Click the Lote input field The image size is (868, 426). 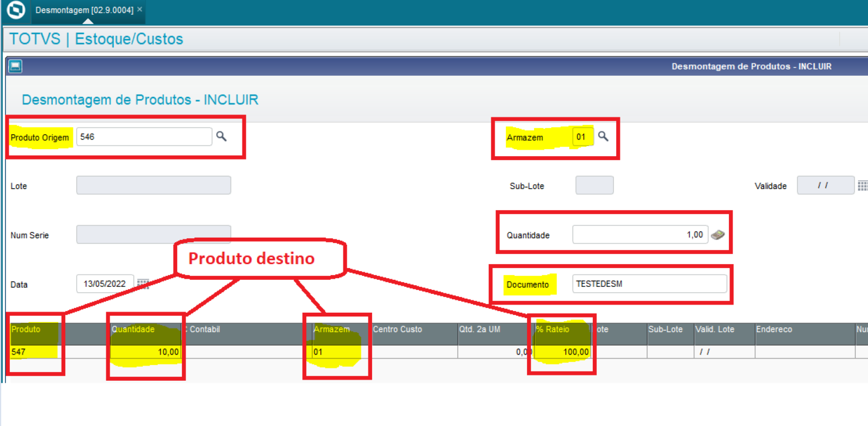tap(153, 185)
